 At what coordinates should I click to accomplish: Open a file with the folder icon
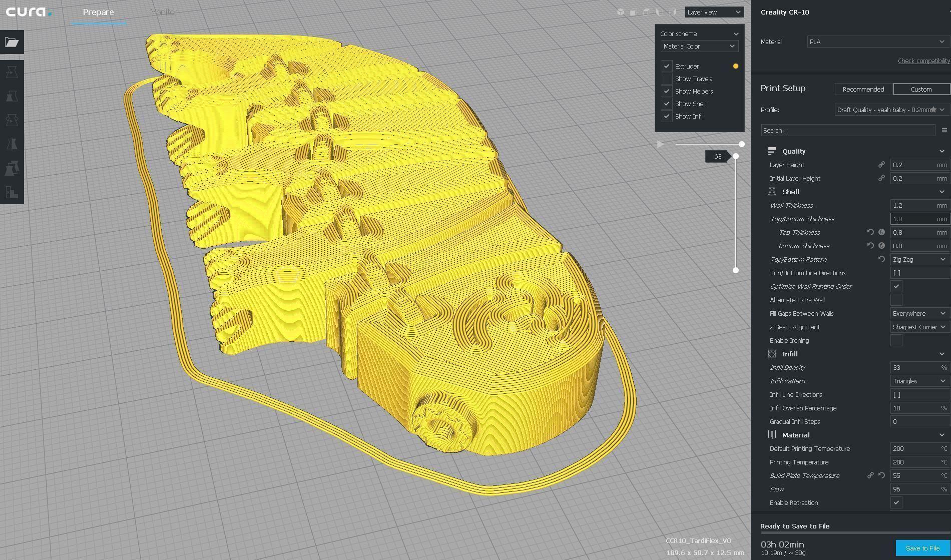click(12, 42)
